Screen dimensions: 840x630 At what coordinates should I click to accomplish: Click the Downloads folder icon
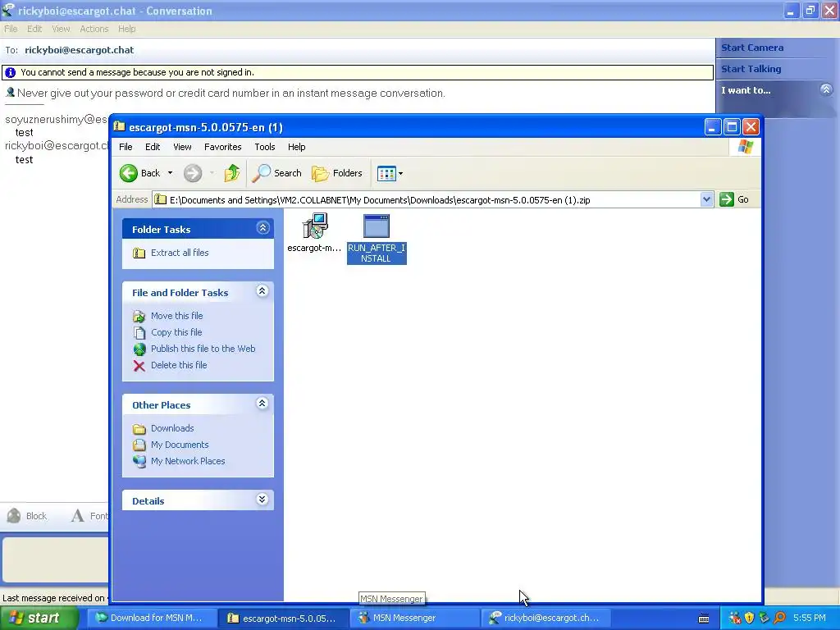tap(139, 428)
